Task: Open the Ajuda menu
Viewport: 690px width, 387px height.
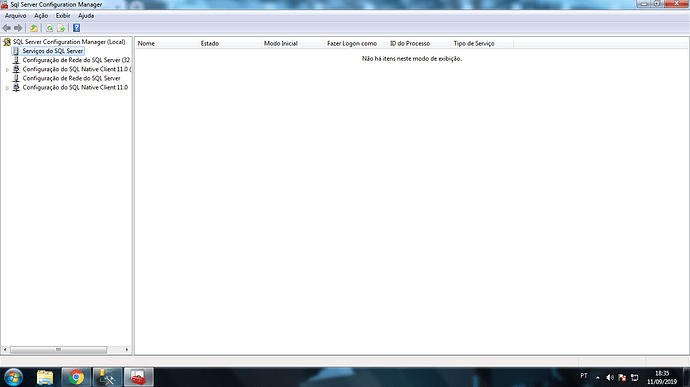Action: 86,16
